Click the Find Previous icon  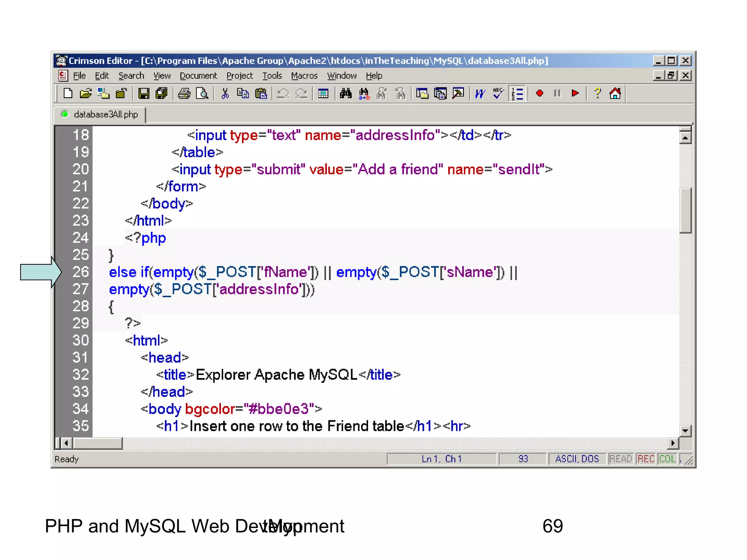tap(400, 94)
